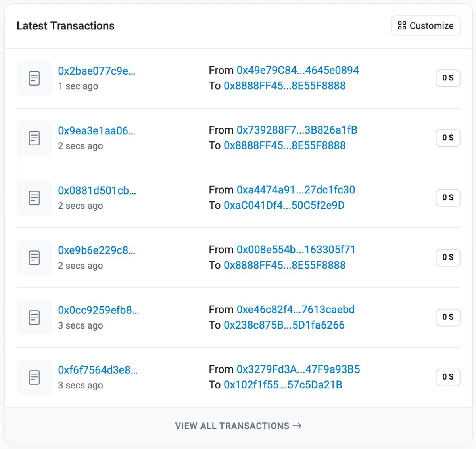Click 0 S amount badge for 0x0cc9259efb8
476x449 pixels.
click(x=448, y=317)
